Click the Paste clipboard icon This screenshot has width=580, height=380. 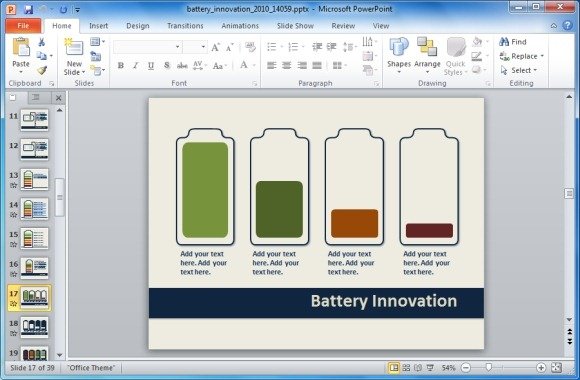21,48
